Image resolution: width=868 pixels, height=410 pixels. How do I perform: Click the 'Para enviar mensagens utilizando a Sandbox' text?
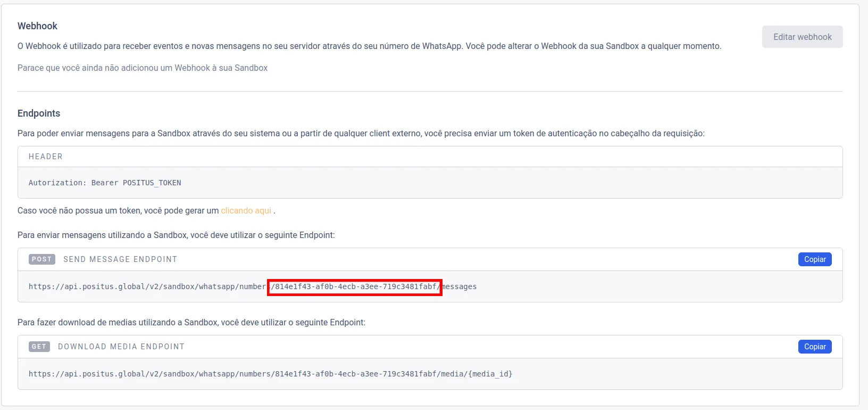176,235
